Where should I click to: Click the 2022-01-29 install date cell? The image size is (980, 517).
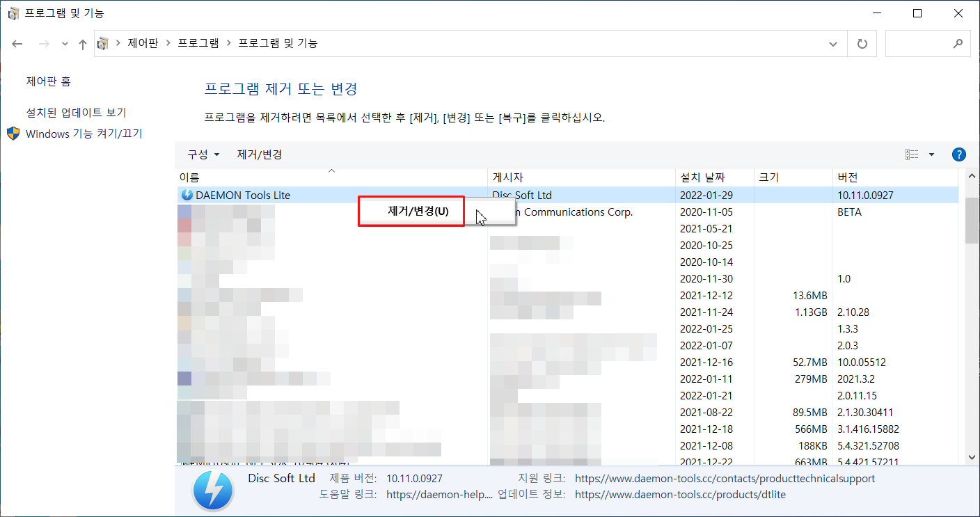(706, 196)
